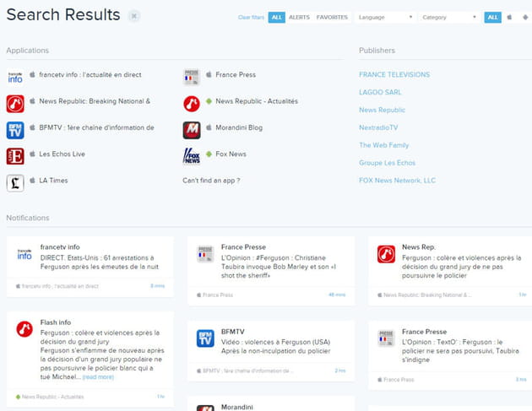Click the Morandini notification title at bottom
Viewport: 532px width, 411px height.
point(236,407)
